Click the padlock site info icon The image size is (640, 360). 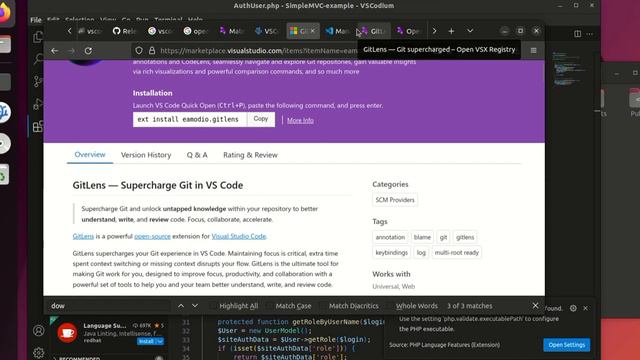pyautogui.click(x=152, y=51)
